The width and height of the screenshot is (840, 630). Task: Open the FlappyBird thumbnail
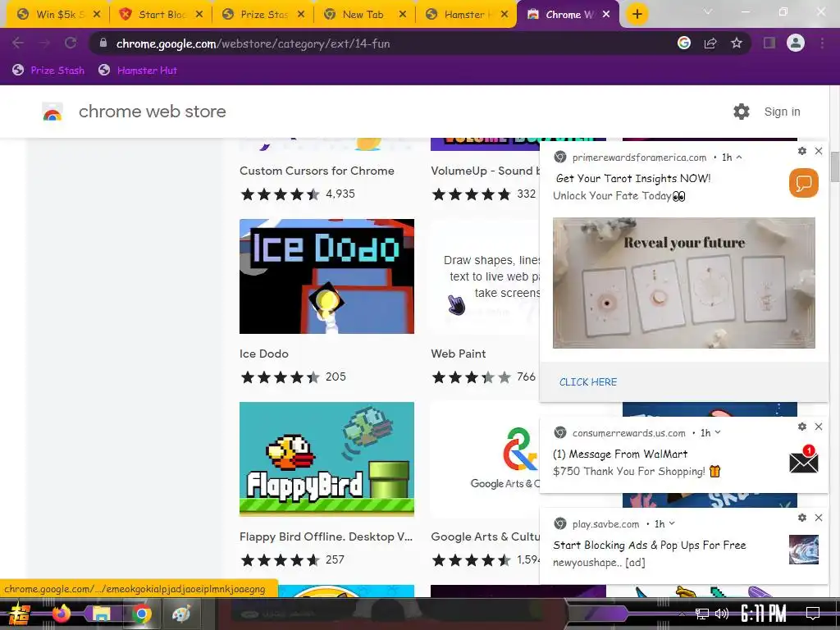coord(326,459)
